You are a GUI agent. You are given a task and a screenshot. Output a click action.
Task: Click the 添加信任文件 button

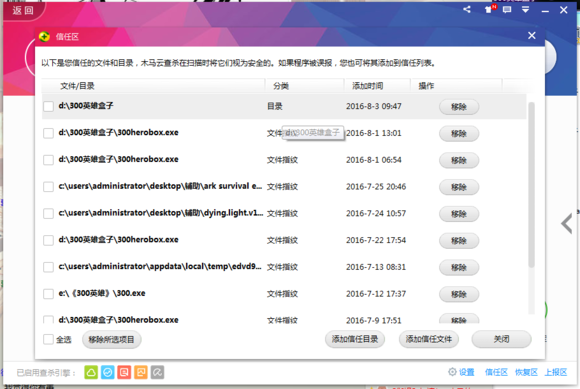[429, 339]
